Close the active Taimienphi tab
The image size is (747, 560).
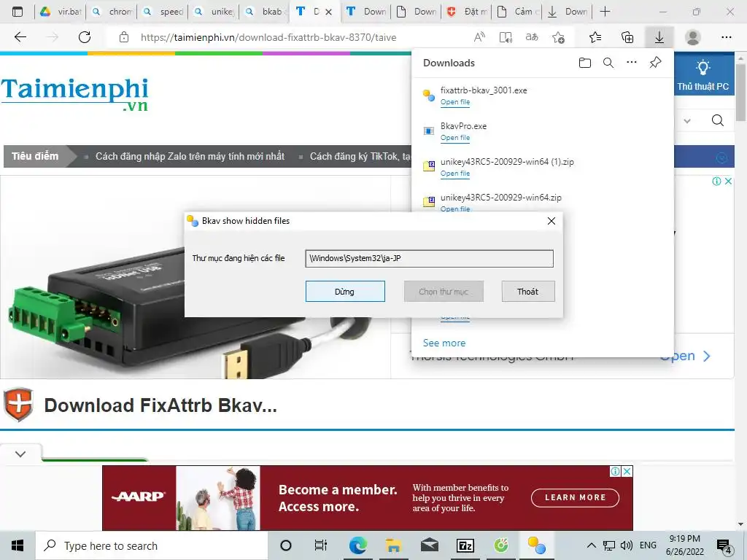(328, 12)
